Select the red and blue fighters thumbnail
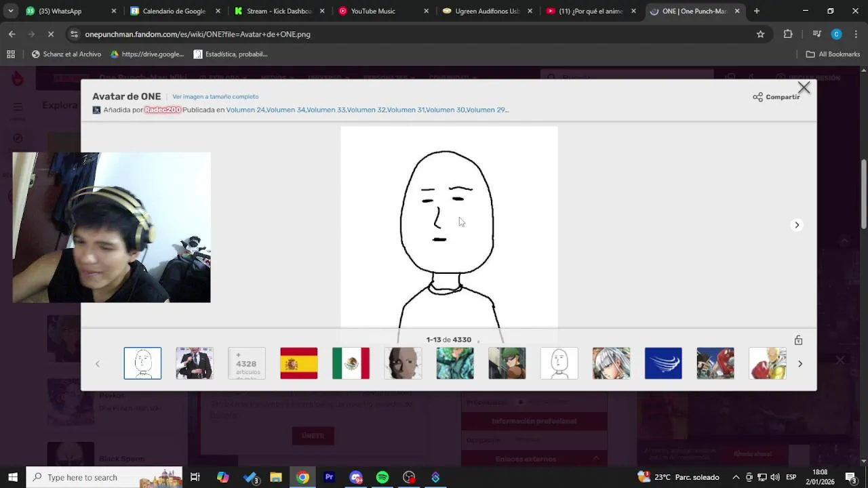 pos(715,363)
